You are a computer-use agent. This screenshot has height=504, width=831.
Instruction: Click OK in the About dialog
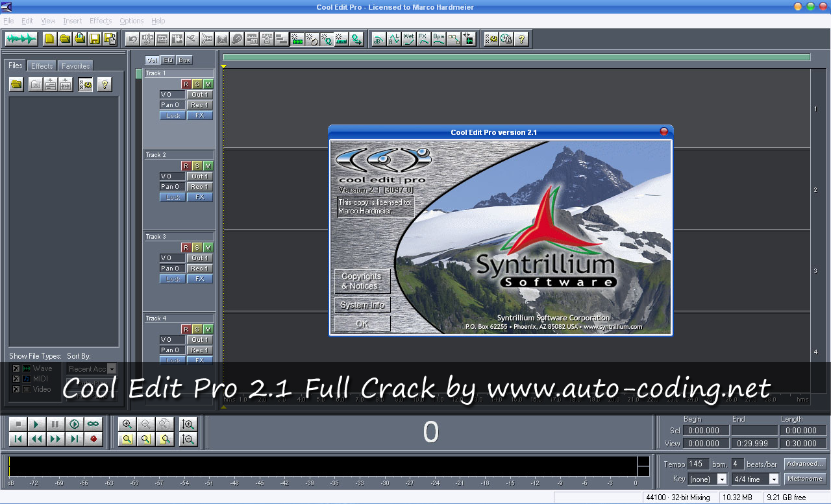362,323
